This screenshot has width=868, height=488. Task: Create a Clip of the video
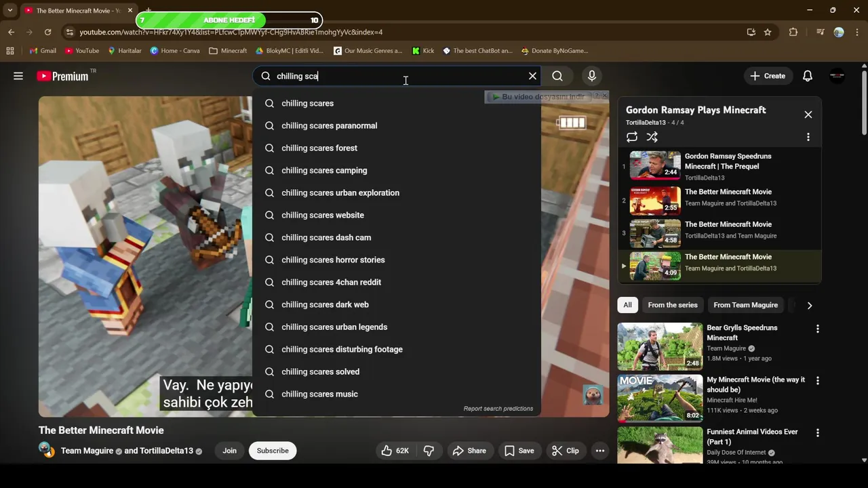[566, 451]
